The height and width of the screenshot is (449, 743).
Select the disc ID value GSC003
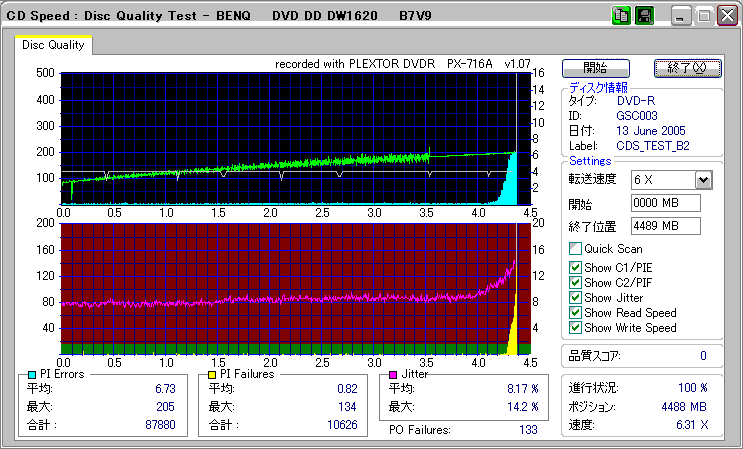tap(637, 116)
